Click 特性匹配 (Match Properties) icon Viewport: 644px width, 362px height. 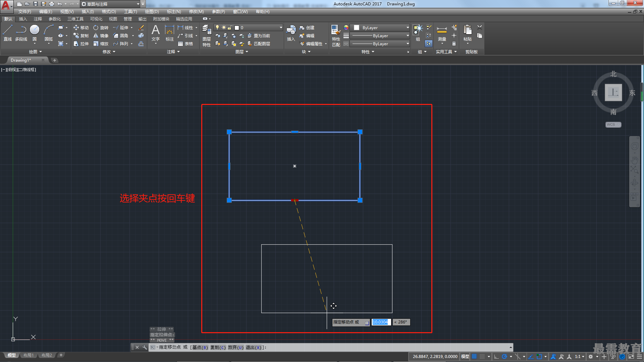[336, 36]
